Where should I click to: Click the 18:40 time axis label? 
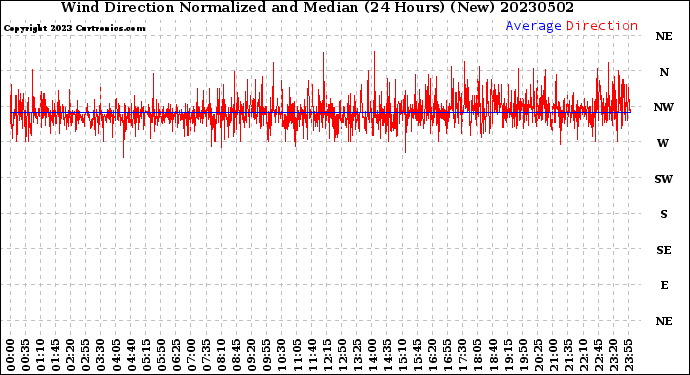(x=493, y=355)
